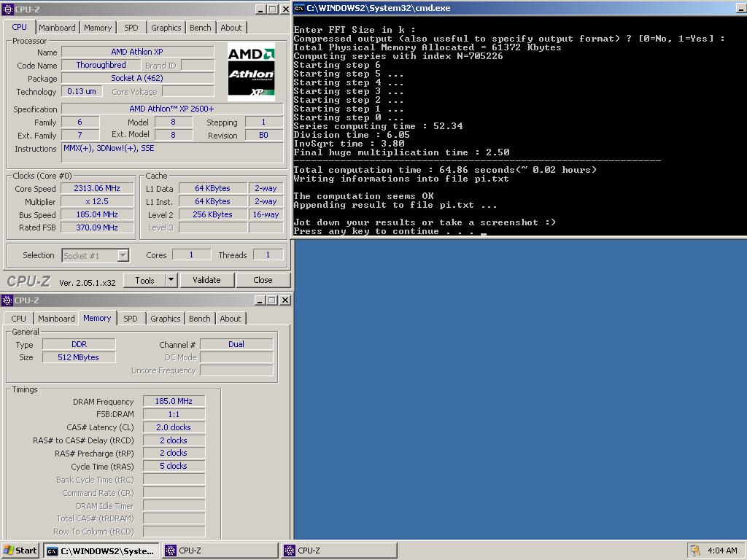The image size is (747, 560).
Task: Click the FSB:DRAM ratio value 1:1
Action: coord(174,414)
